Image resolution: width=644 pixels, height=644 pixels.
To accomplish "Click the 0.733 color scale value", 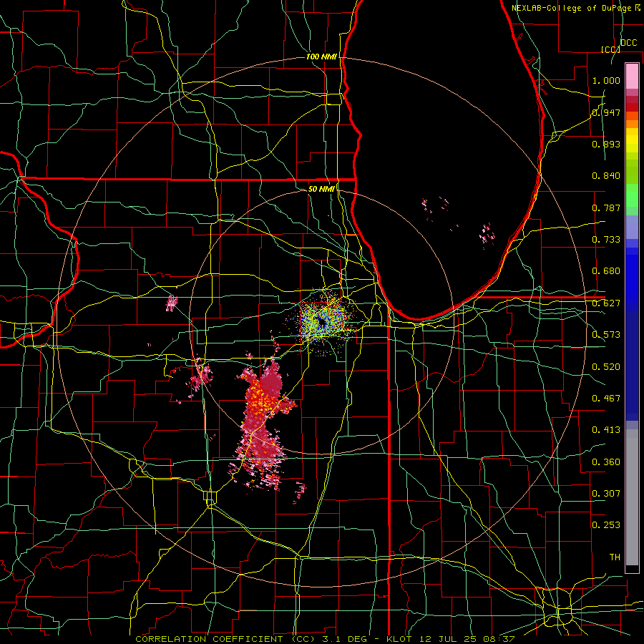I will (606, 240).
